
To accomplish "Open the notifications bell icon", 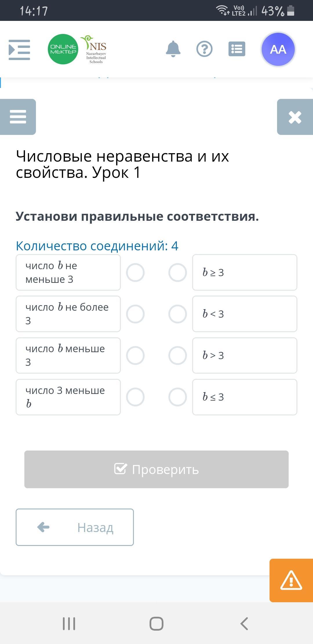I will click(173, 49).
